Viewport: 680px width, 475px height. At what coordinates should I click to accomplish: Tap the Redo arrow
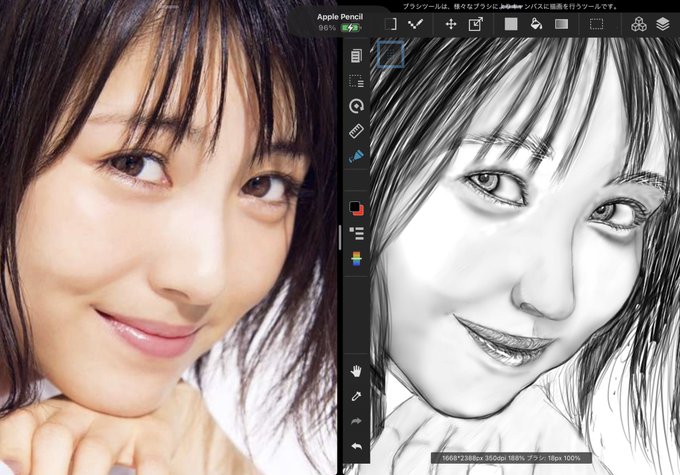coord(356,421)
